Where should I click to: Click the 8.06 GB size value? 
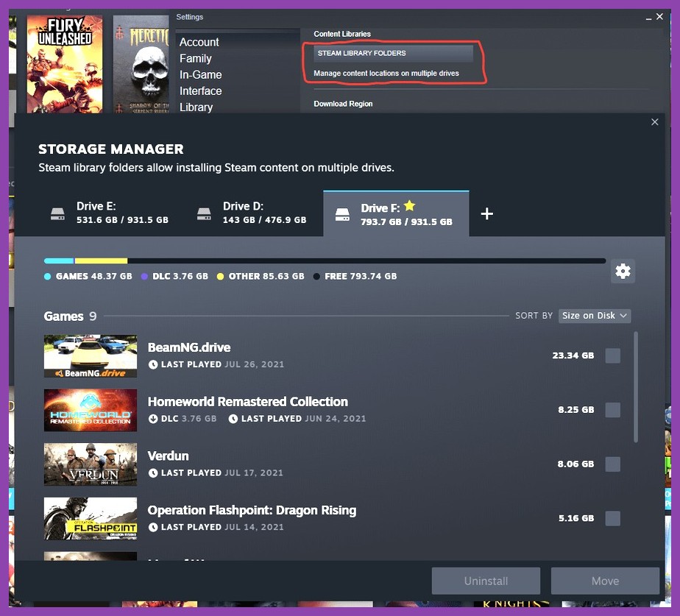tap(575, 464)
